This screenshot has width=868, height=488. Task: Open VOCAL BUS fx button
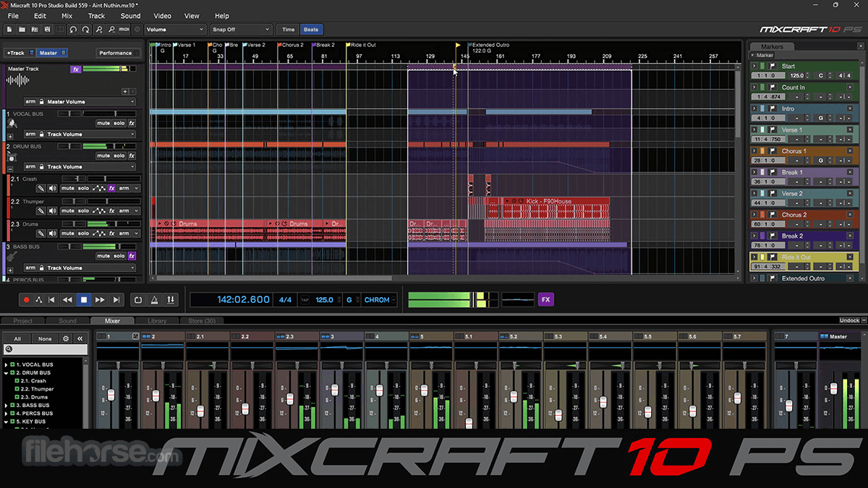coord(132,123)
